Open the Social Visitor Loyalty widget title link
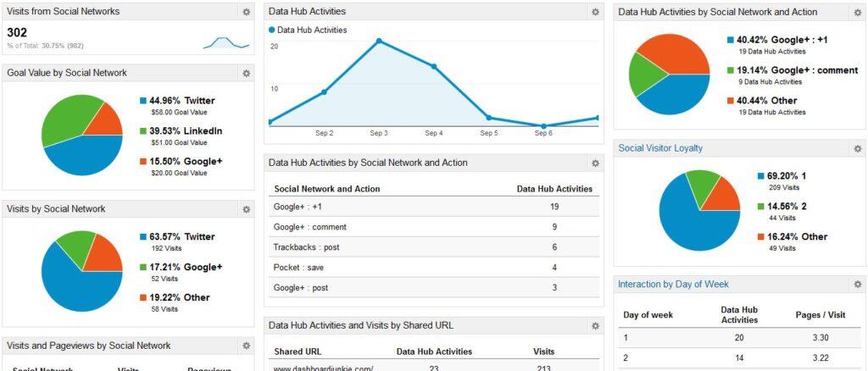This screenshot has width=868, height=371. click(x=660, y=148)
